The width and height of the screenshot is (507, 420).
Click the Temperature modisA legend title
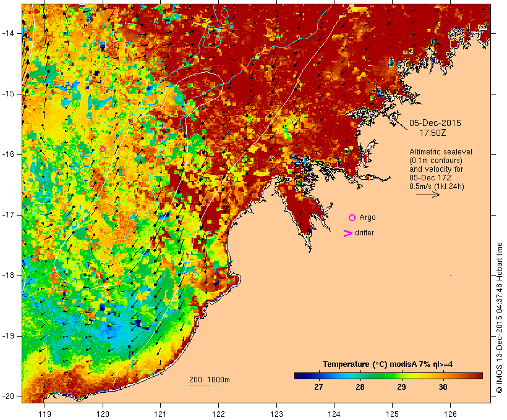(388, 364)
